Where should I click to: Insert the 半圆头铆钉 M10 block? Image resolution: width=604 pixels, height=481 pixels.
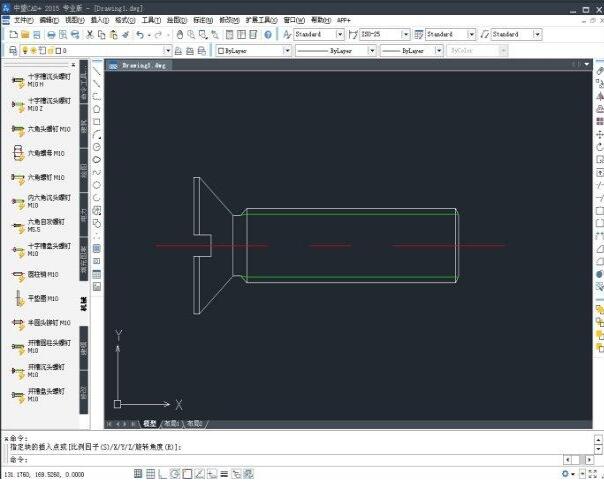41,322
